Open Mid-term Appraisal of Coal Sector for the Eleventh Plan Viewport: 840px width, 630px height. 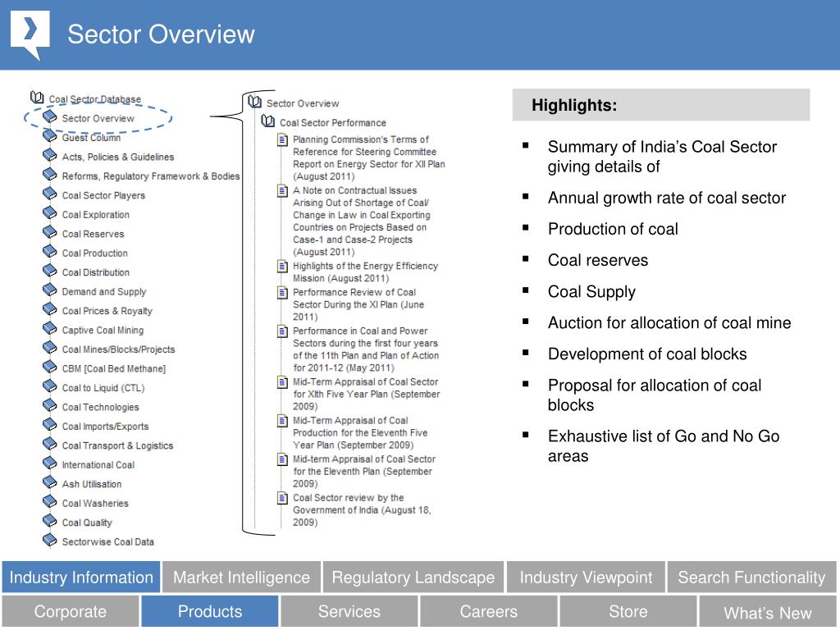tap(364, 472)
